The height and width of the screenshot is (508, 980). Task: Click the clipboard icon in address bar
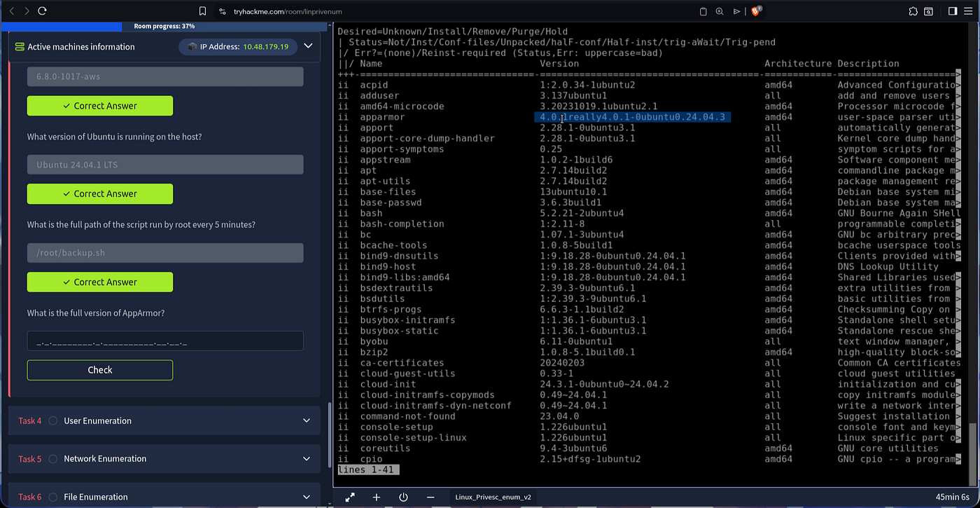pos(703,11)
